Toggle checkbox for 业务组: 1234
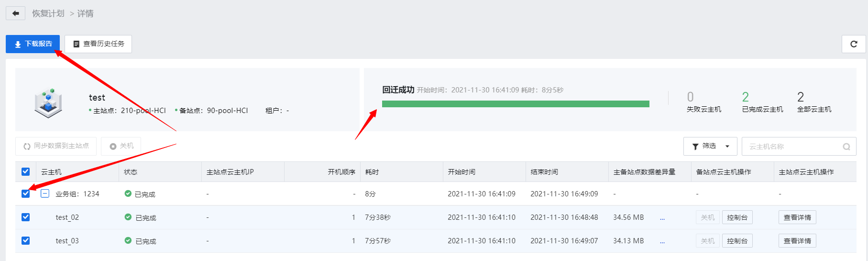The image size is (868, 261). 26,193
